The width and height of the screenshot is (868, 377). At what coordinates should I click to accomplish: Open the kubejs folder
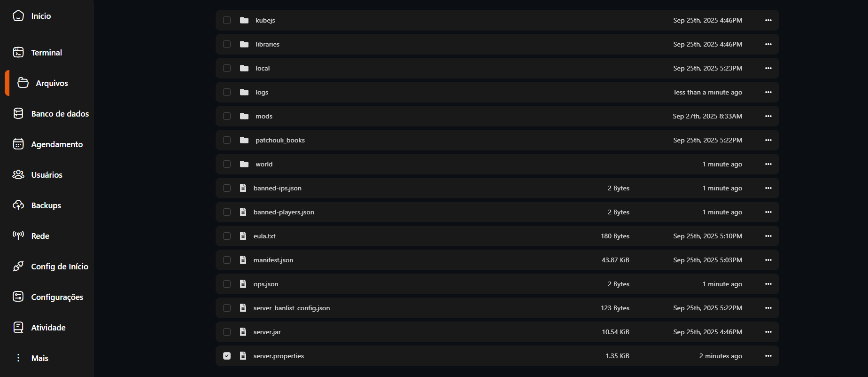[x=265, y=20]
